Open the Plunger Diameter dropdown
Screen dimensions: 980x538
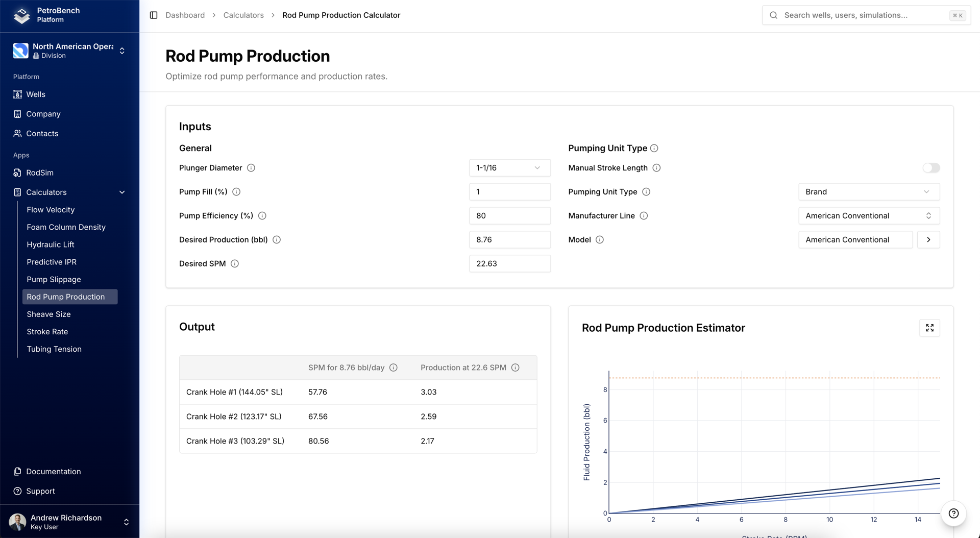coord(509,167)
